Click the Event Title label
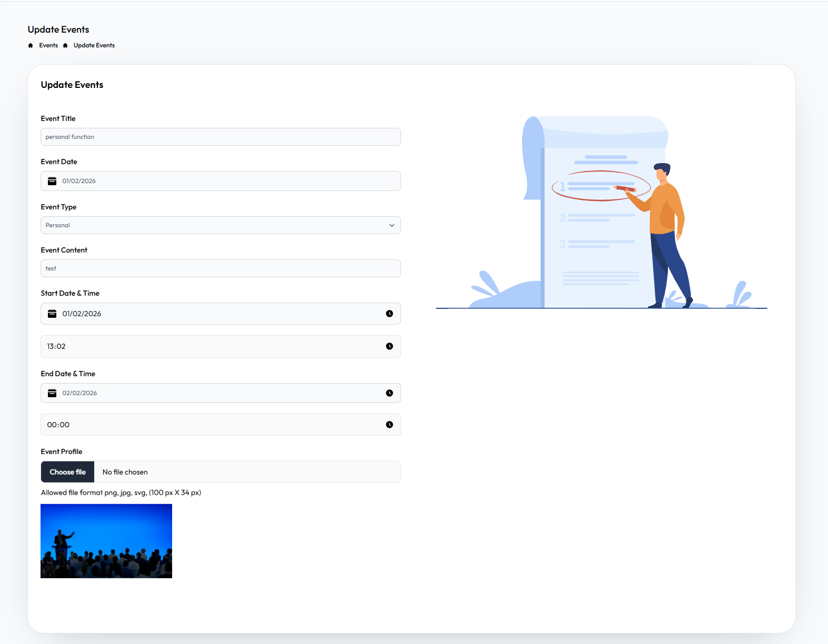Screen dimensions: 828x644 click(x=58, y=119)
